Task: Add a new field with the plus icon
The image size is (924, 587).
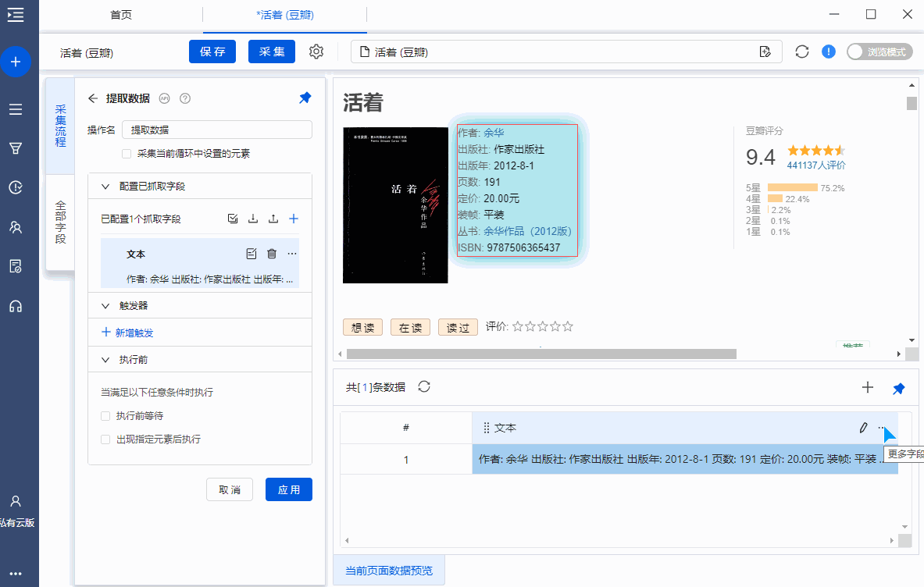Action: point(294,219)
